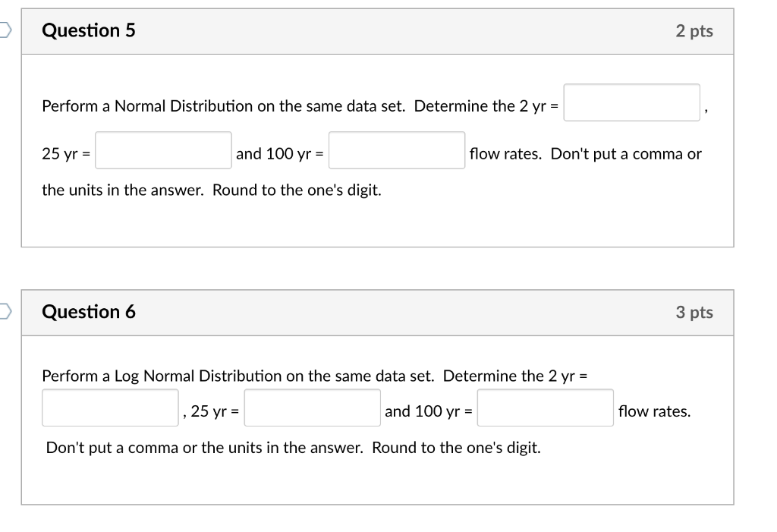
Task: Click the 2 yr answer box in Question 5
Action: click(631, 102)
